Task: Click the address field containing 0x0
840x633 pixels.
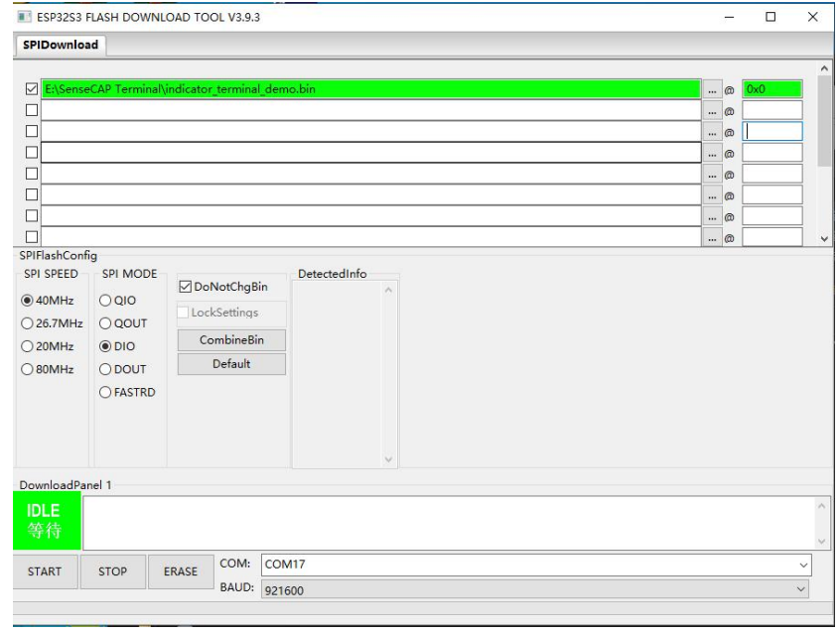Action: coord(771,89)
